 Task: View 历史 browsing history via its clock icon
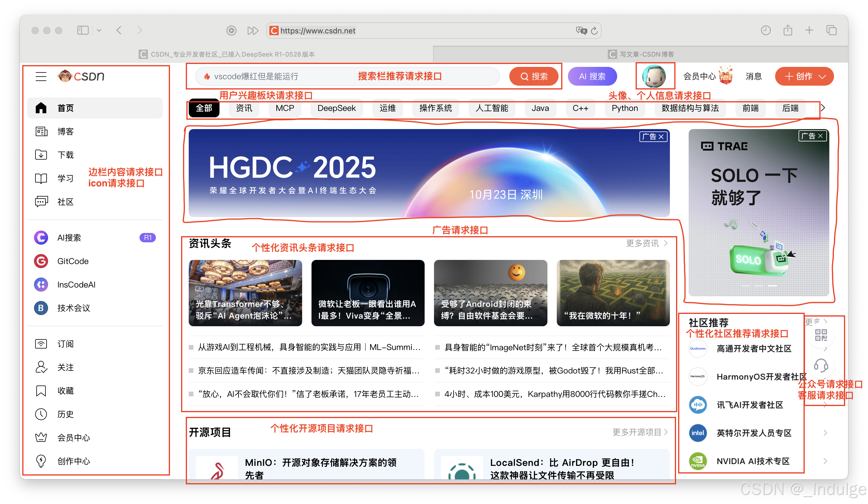[x=41, y=414]
